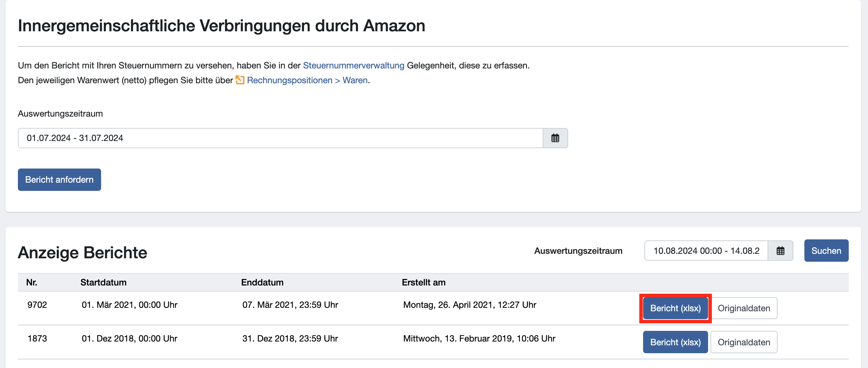Click the Startdatum column header
This screenshot has width=868, height=368.
(x=104, y=282)
